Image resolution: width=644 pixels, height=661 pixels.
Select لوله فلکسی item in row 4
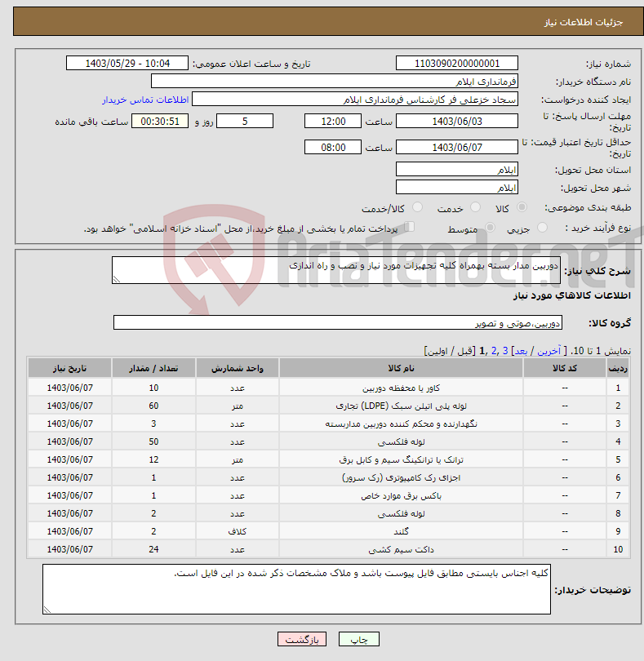pyautogui.click(x=401, y=441)
